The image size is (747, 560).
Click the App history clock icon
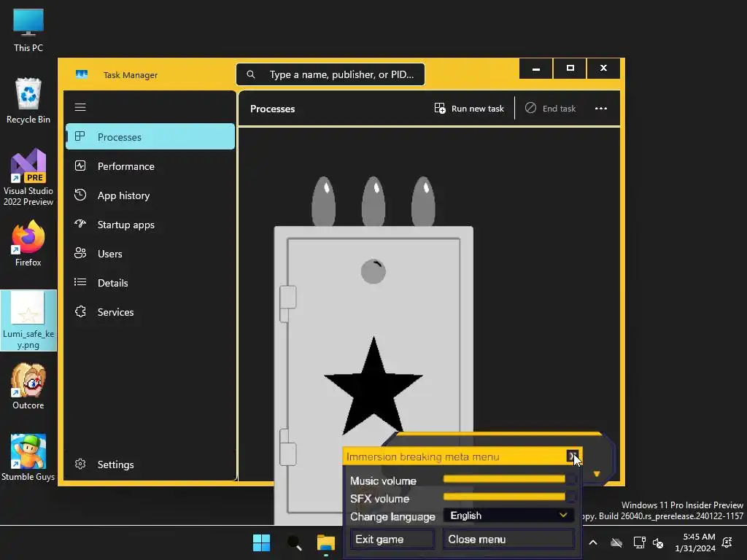[x=80, y=195]
